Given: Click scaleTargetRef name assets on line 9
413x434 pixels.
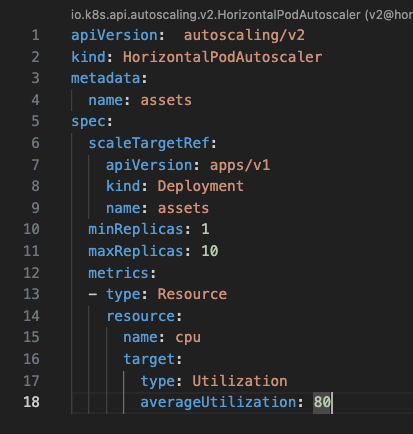Looking at the screenshot, I should tap(183, 208).
